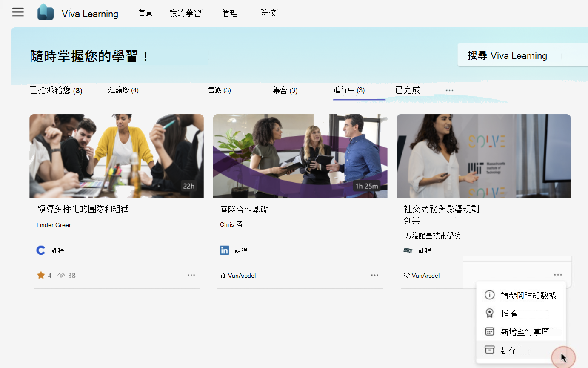Click the info icon beside 請參閱詳細數據
This screenshot has height=368, width=588.
tap(490, 295)
